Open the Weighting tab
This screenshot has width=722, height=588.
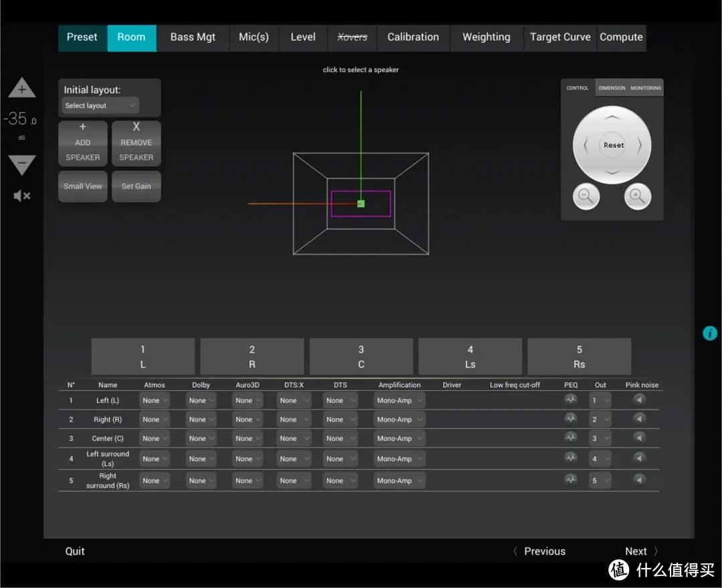click(486, 37)
